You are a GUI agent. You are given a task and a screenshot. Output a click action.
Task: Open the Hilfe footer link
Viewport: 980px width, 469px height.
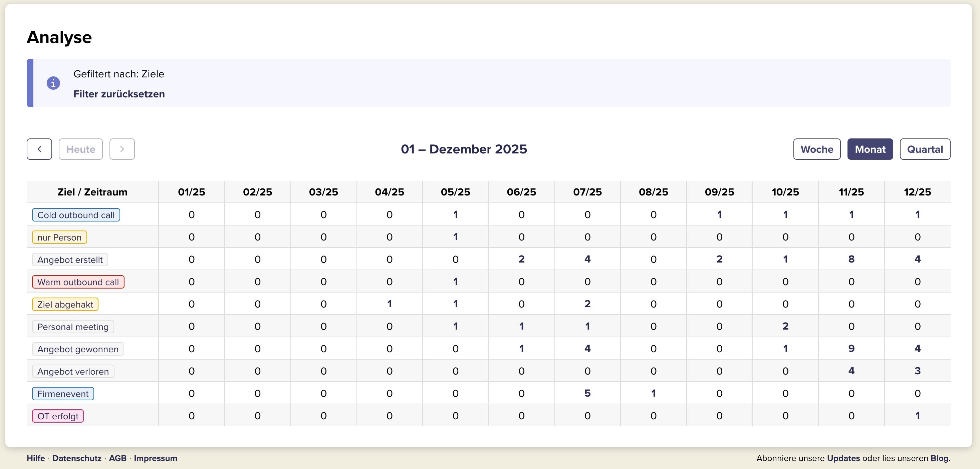tap(36, 458)
